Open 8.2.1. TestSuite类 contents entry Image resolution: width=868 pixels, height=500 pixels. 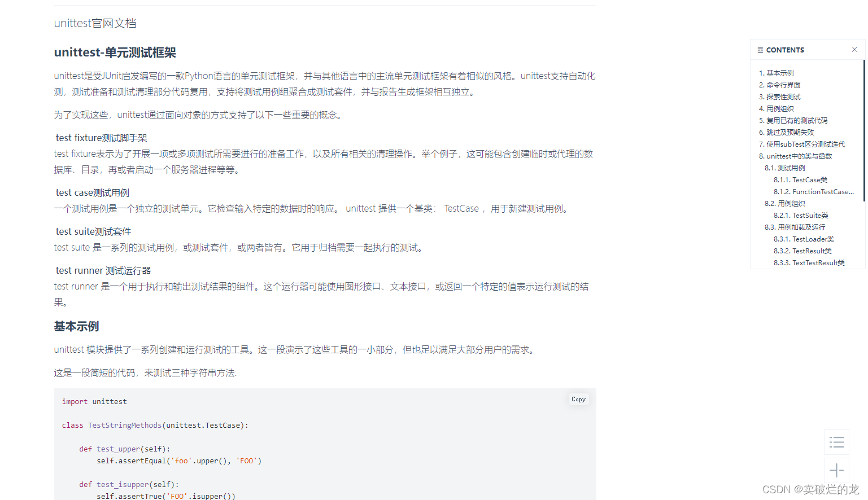click(x=801, y=215)
